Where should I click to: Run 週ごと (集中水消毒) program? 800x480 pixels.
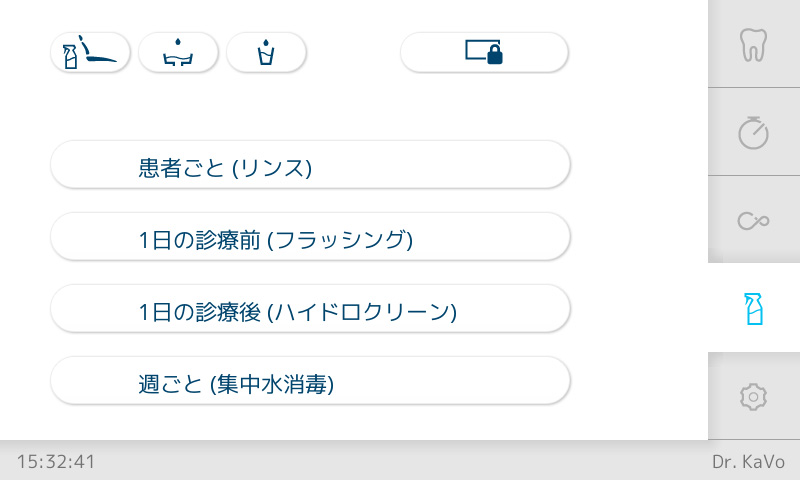310,380
